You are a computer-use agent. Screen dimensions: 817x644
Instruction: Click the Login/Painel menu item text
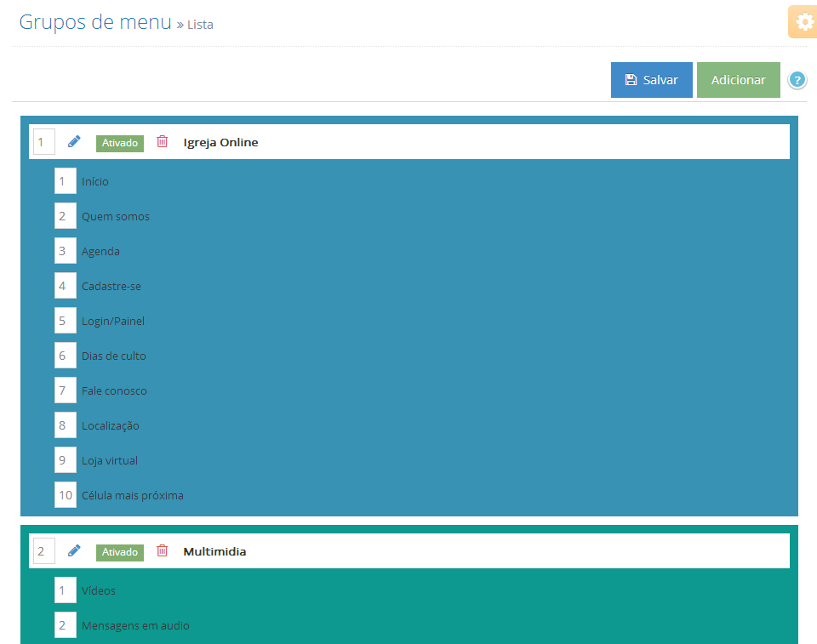(x=113, y=322)
